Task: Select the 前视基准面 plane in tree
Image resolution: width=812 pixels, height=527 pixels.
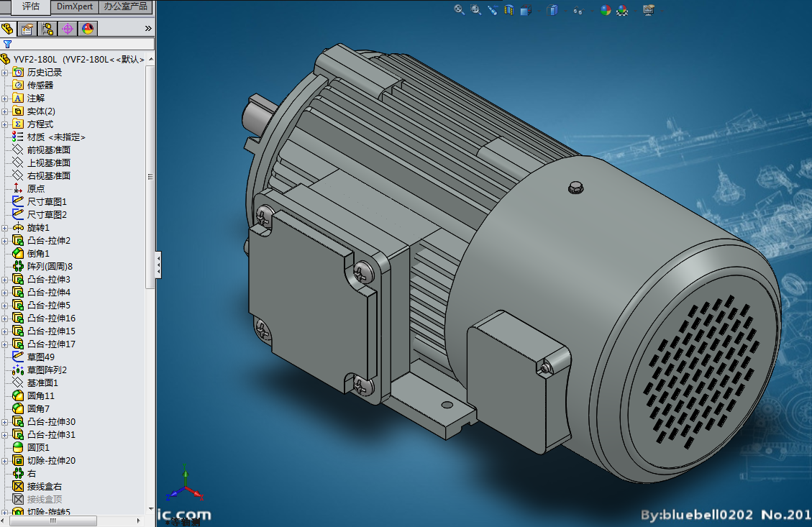Action: [x=49, y=150]
